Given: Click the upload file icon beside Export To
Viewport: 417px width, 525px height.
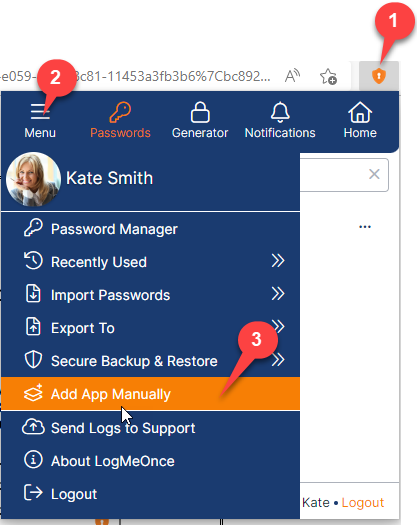Looking at the screenshot, I should [x=33, y=326].
